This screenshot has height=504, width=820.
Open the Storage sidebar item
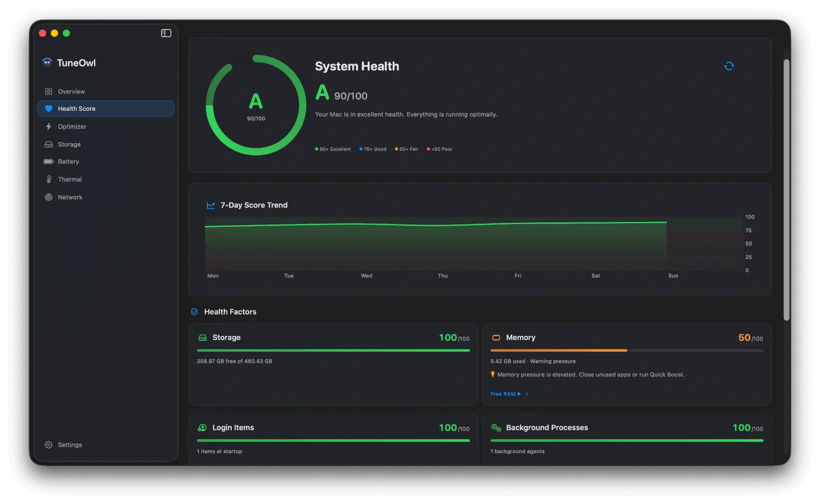coord(106,144)
